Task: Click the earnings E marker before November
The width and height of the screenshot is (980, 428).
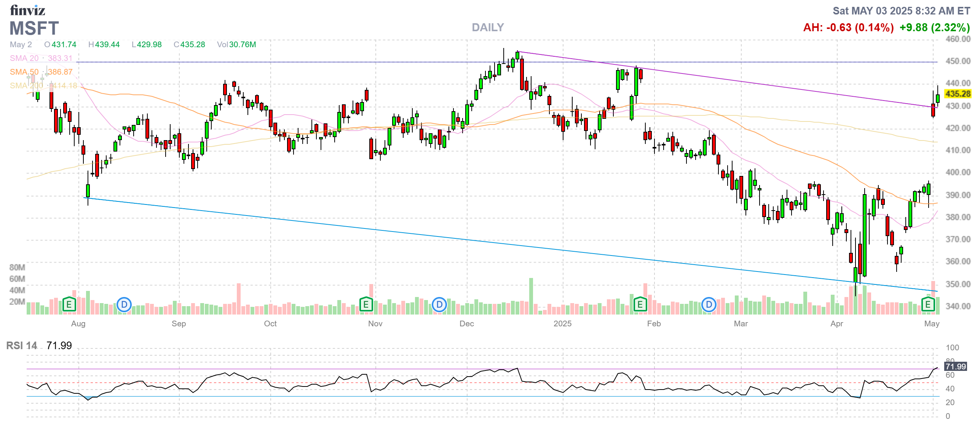Action: [366, 304]
